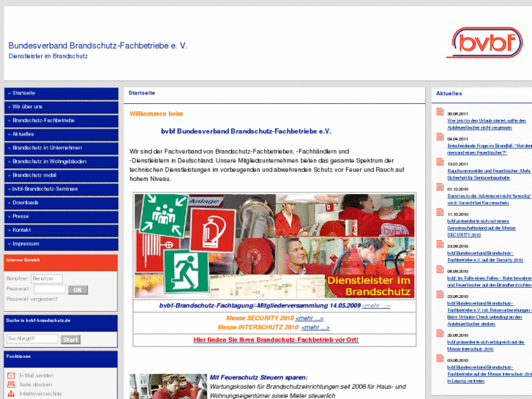Viewport: 532px width, 399px height.
Task: Open the Presse menu entry
Action: tap(61, 217)
